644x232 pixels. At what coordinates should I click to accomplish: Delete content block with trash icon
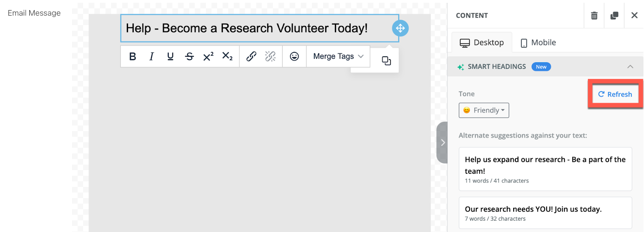click(x=594, y=15)
